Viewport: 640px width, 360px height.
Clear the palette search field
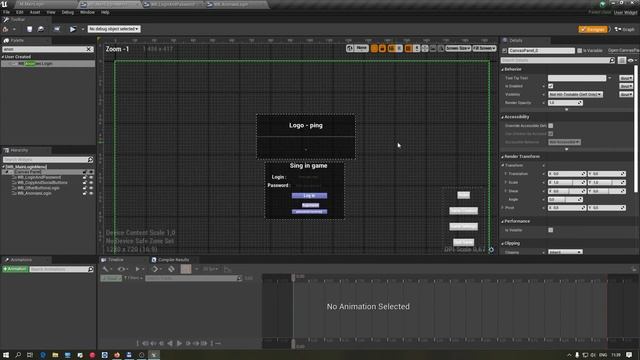89,49
